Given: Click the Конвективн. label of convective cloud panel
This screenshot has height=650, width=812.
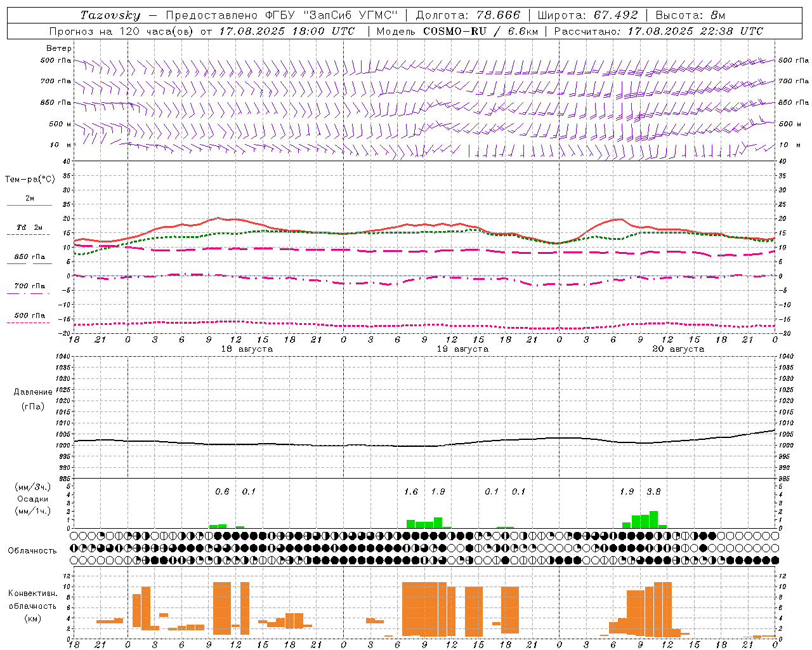Looking at the screenshot, I should [x=32, y=594].
